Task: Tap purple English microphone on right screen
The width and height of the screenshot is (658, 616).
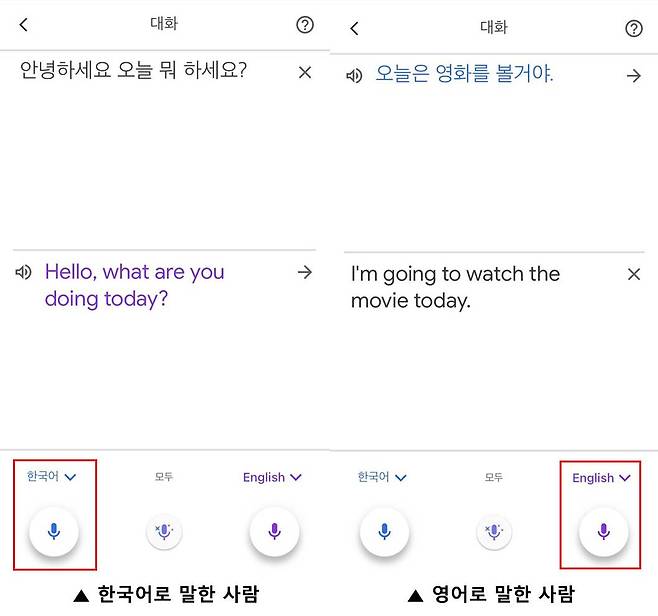Action: [603, 531]
